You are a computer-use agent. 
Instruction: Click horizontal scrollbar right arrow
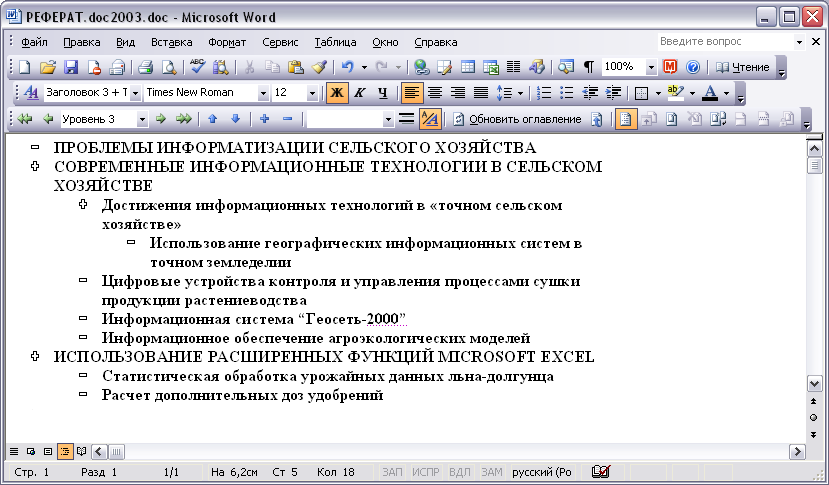point(797,451)
